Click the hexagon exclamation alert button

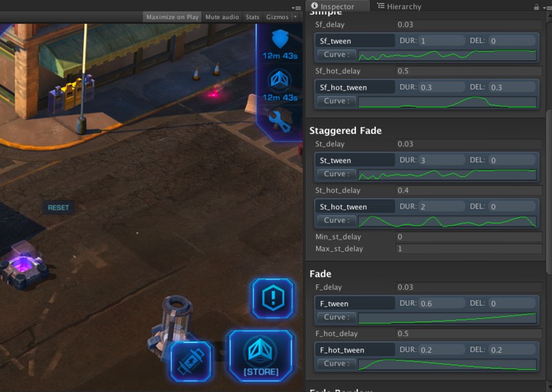[273, 298]
